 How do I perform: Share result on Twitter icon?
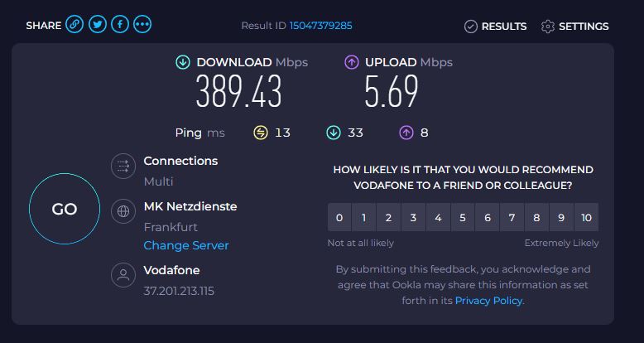(x=97, y=25)
